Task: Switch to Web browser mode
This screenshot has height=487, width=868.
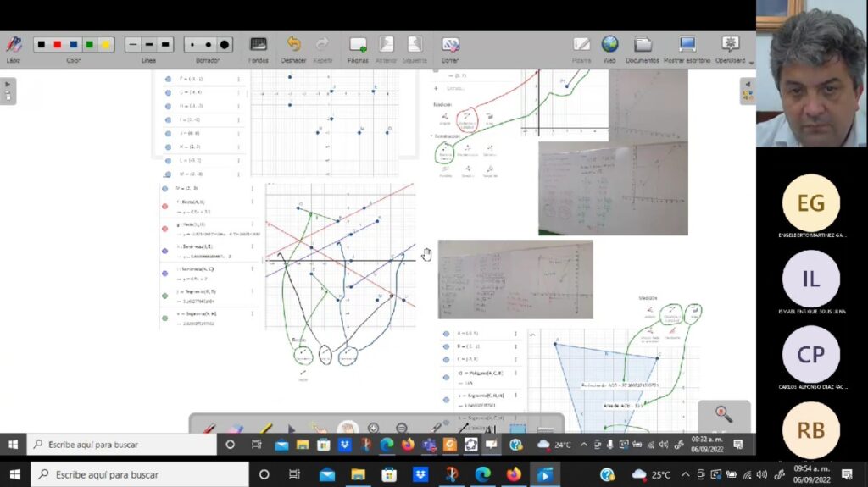Action: point(609,49)
